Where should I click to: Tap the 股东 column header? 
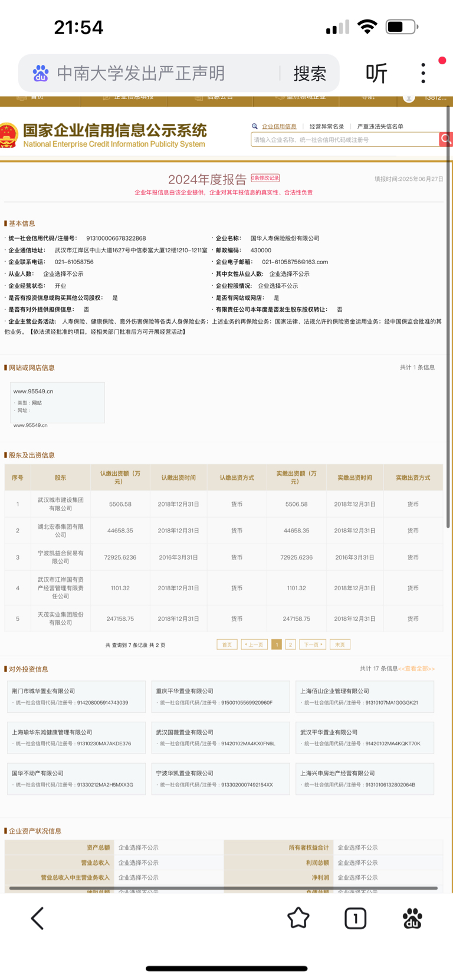click(60, 478)
